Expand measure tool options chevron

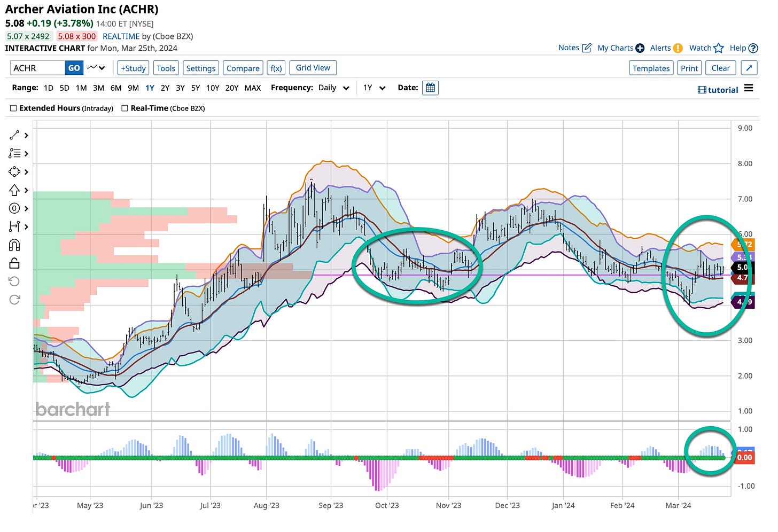click(26, 226)
